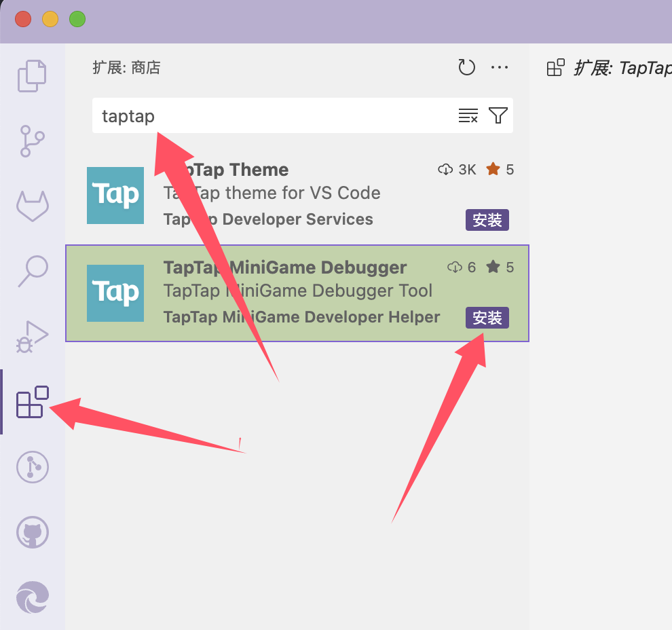The height and width of the screenshot is (630, 672).
Task: Open the Run and Debug view
Action: [32, 337]
